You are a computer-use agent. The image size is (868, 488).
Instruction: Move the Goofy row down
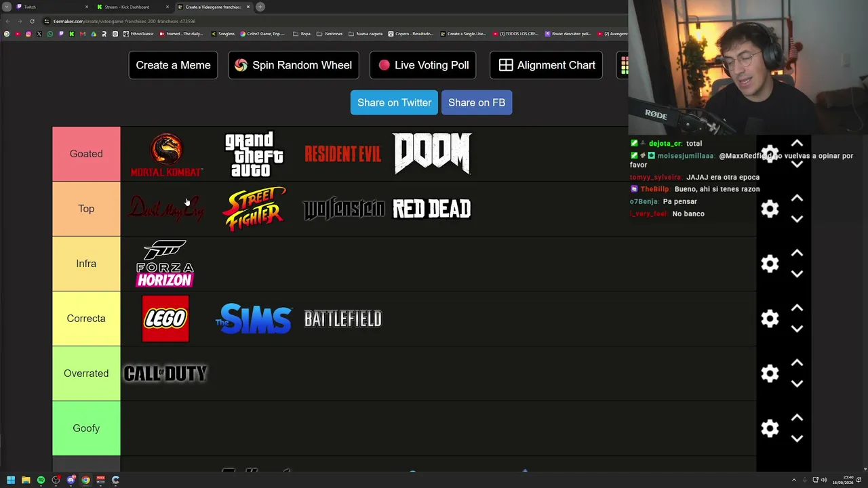pos(797,439)
